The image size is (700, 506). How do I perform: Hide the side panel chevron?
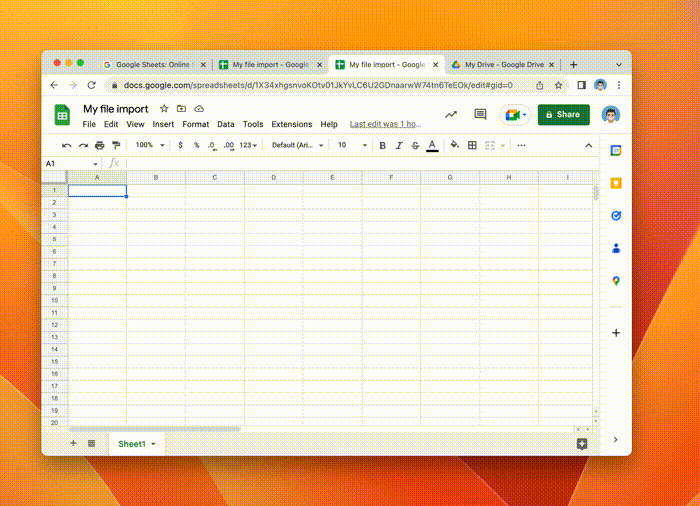[616, 439]
